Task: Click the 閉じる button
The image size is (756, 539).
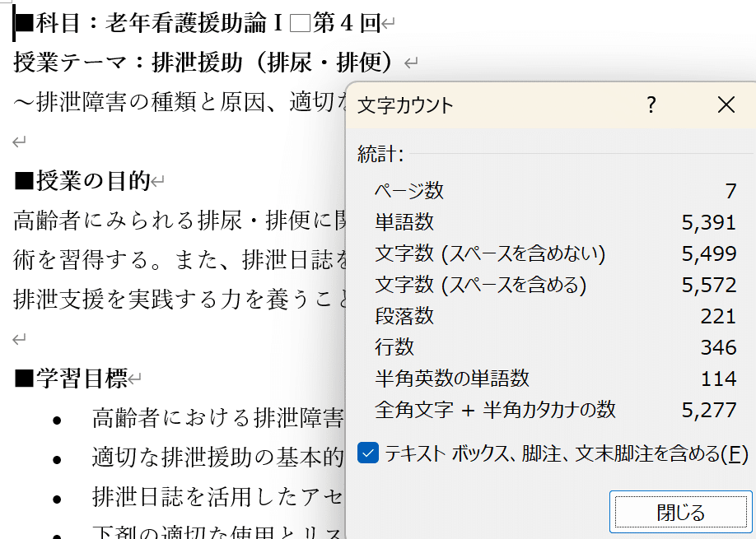Action: (x=679, y=511)
